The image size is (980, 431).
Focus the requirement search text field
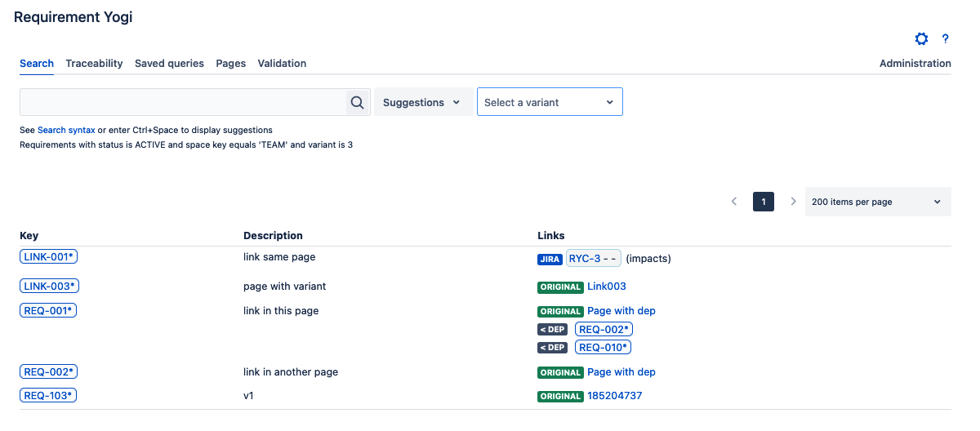184,103
